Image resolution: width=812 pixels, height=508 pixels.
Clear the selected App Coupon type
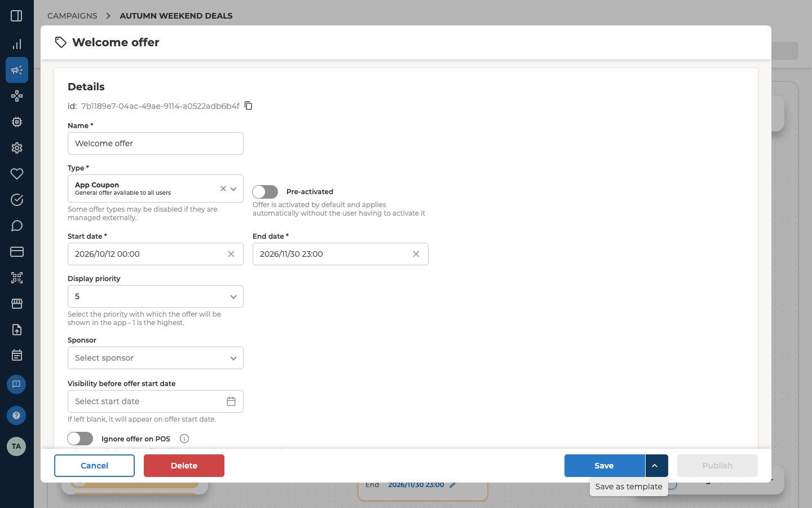point(223,189)
